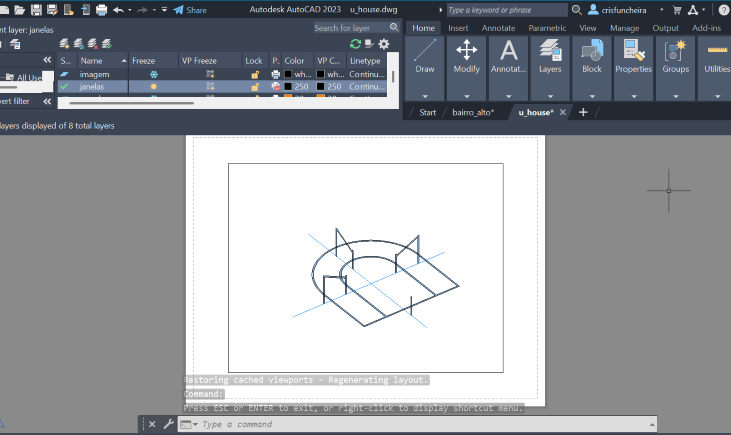Add a new drawing tab with plus button
The height and width of the screenshot is (435, 731).
(583, 112)
